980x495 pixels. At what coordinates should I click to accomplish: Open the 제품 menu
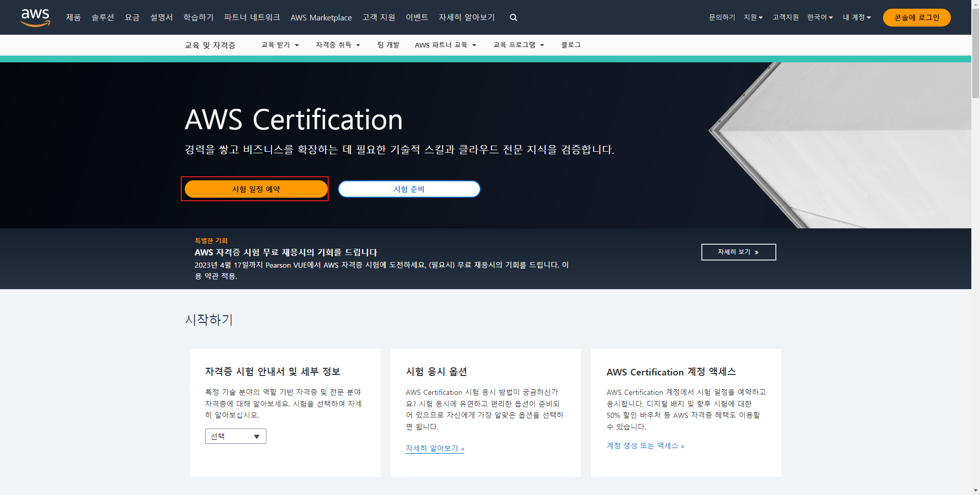tap(73, 17)
